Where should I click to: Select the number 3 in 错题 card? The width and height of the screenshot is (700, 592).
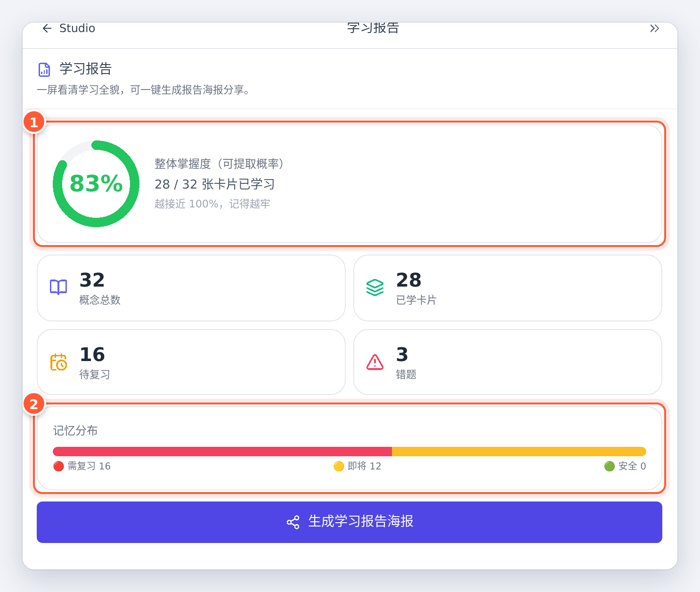tap(402, 354)
